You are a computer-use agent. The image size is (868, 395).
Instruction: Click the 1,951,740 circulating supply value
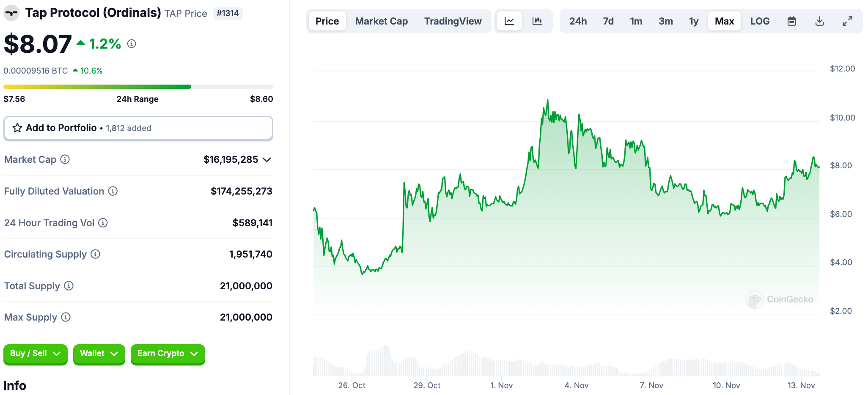point(251,254)
